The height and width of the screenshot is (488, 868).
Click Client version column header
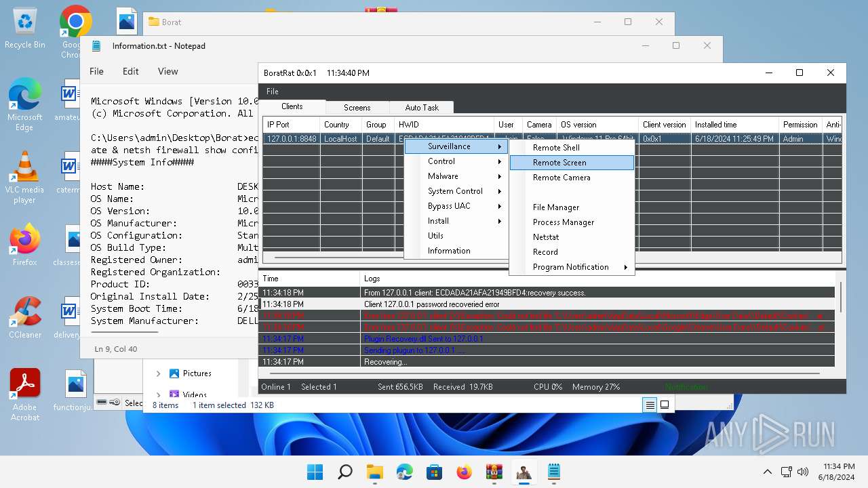click(x=665, y=125)
